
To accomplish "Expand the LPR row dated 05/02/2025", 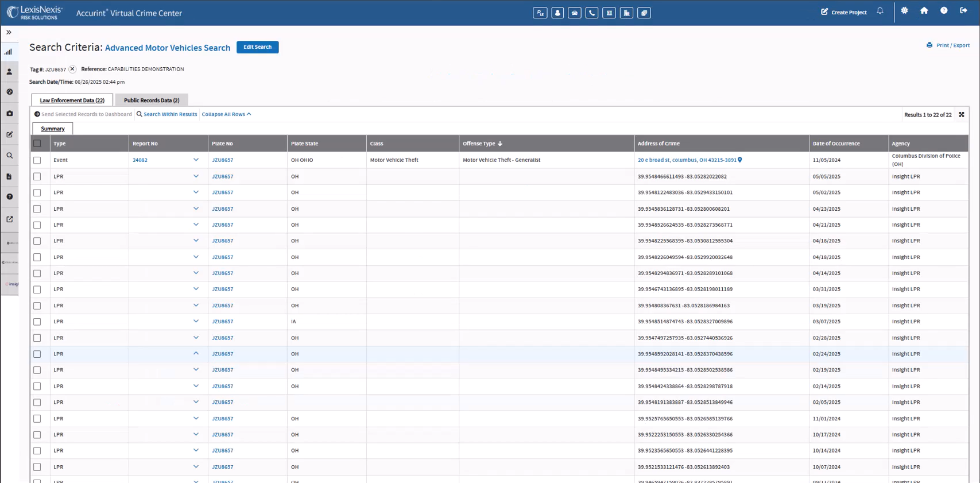I will pyautogui.click(x=196, y=192).
